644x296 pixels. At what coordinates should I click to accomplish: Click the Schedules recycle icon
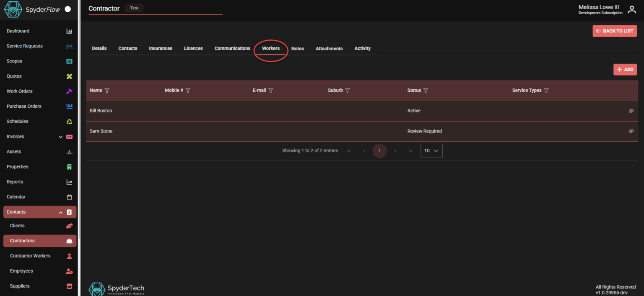click(69, 122)
